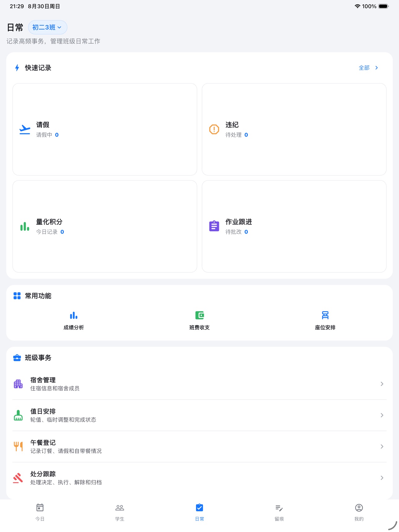Click the 待处理 count on 违纪 card
Image resolution: width=399 pixels, height=532 pixels.
(x=246, y=135)
